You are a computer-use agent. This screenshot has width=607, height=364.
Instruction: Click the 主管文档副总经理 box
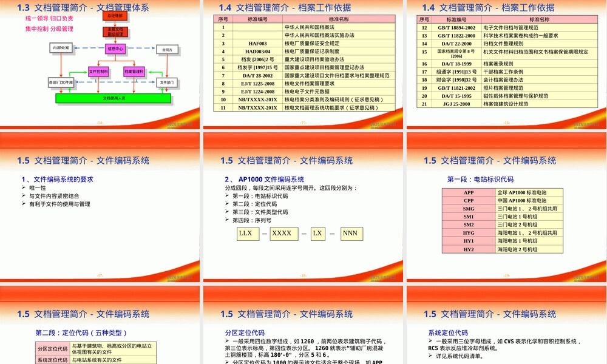[115, 32]
